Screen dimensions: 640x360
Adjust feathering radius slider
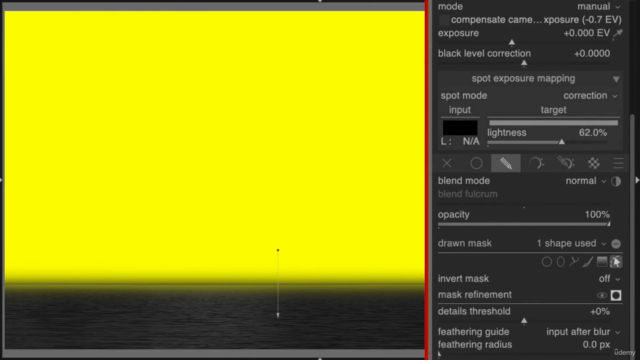[x=524, y=354]
